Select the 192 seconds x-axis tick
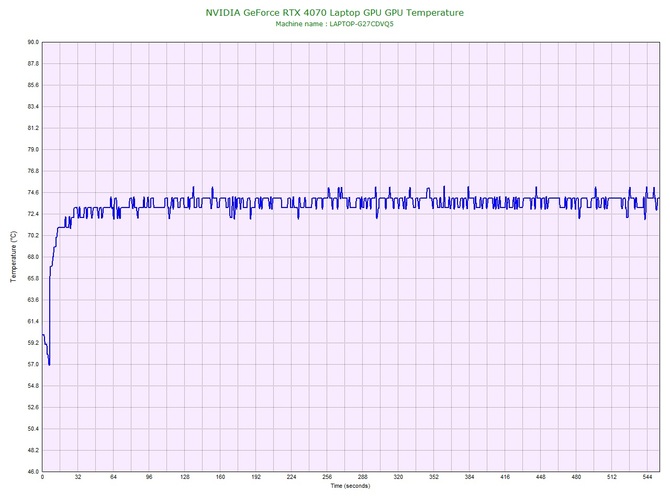Screen dimensions: 670x503 [256, 478]
